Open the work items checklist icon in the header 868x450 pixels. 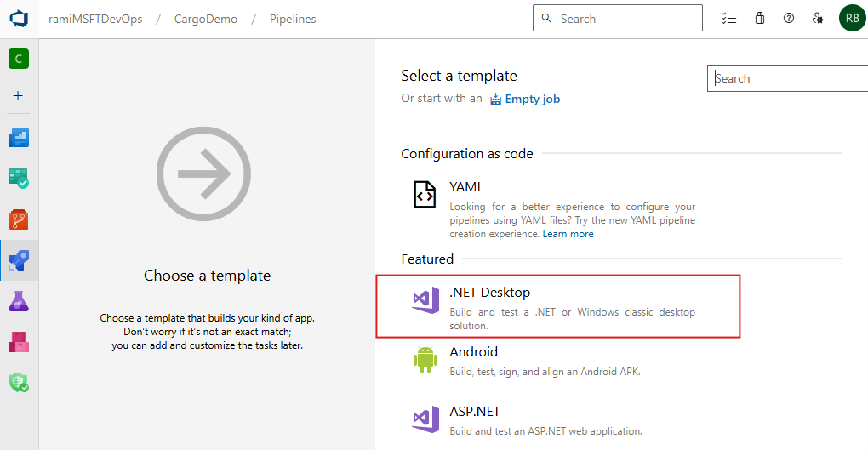729,18
